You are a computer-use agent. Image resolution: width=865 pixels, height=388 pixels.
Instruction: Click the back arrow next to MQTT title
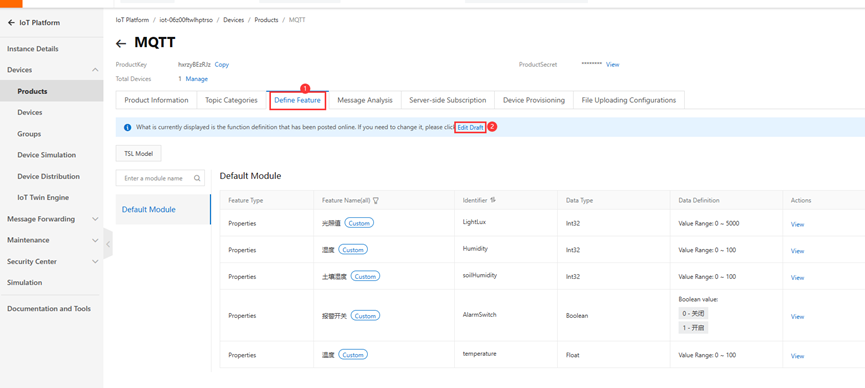pyautogui.click(x=121, y=44)
